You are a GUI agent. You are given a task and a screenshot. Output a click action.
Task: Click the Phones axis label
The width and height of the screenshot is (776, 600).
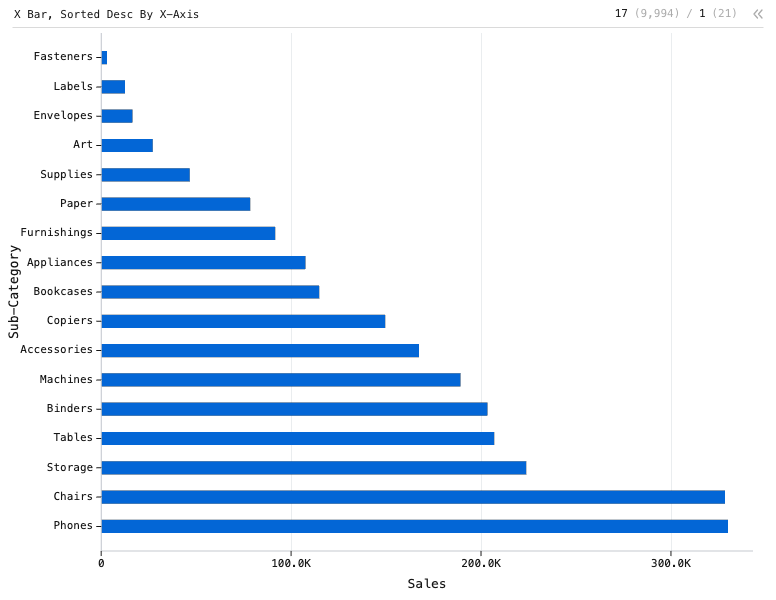(73, 526)
